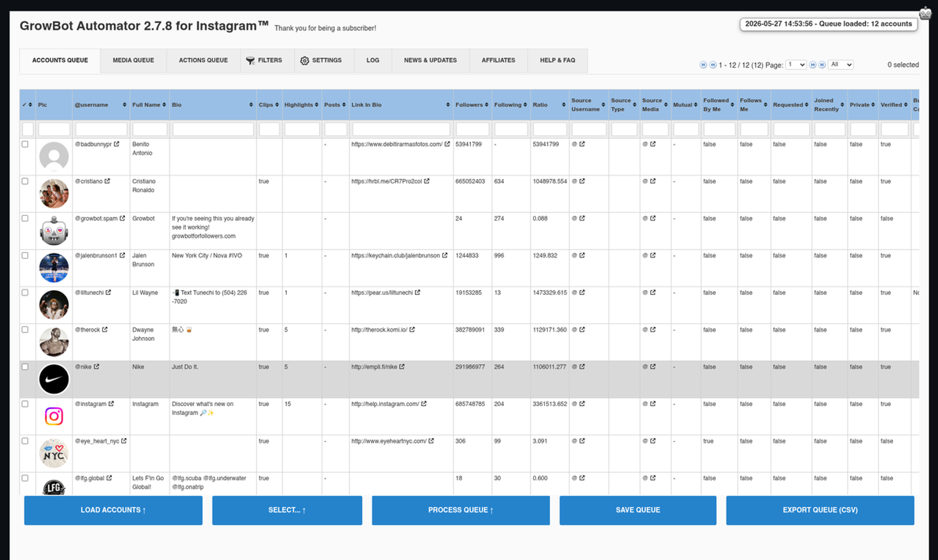Viewport: 938px width, 560px height.
Task: Click the Instagram logo profile picture
Action: [54, 416]
